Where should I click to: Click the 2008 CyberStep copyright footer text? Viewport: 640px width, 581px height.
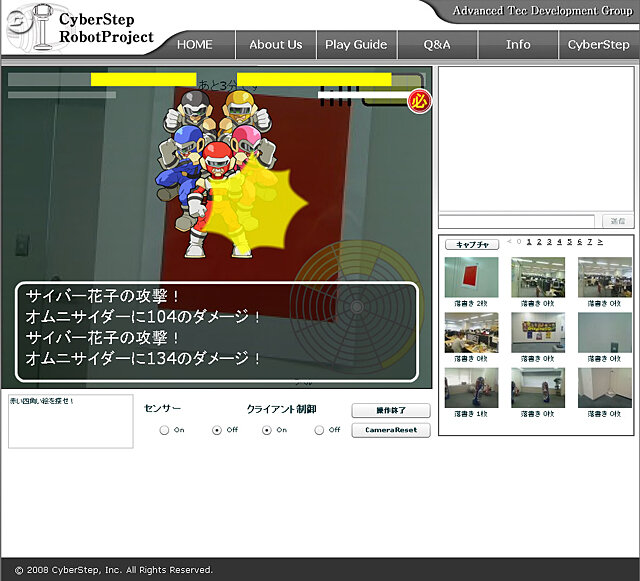[x=113, y=570]
